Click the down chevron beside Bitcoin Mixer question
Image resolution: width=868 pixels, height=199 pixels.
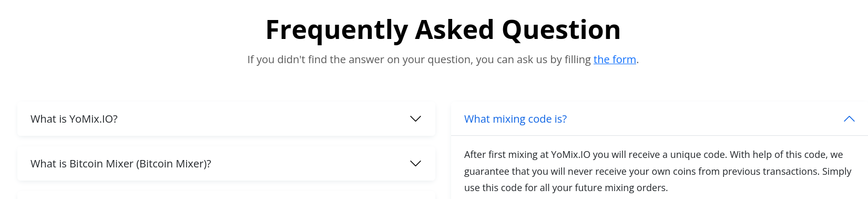(x=415, y=164)
